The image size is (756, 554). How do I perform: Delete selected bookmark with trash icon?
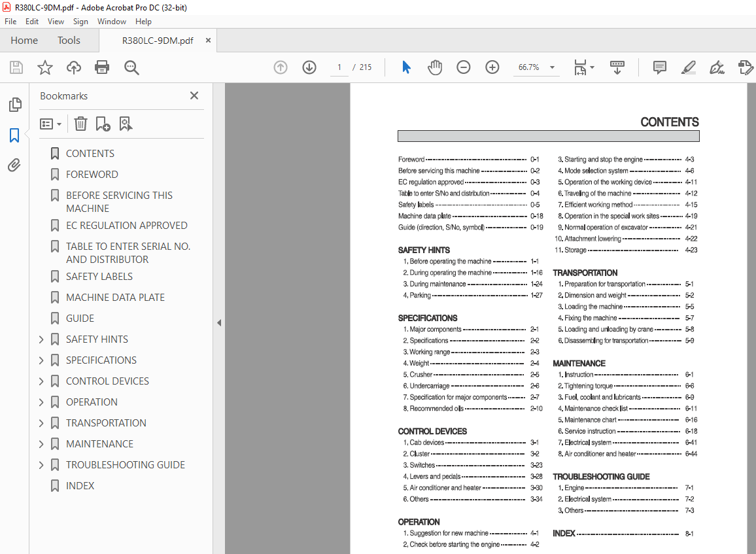80,124
